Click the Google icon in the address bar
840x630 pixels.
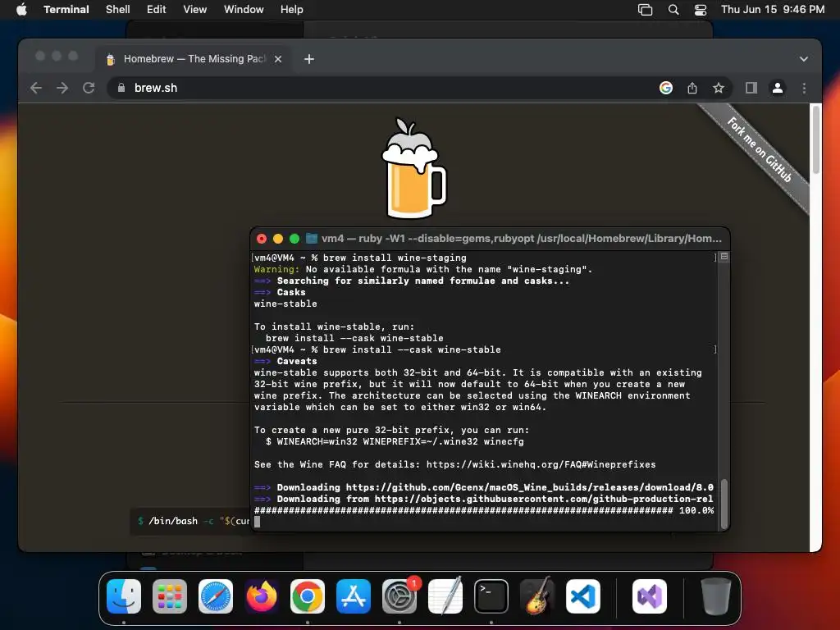[x=666, y=88]
